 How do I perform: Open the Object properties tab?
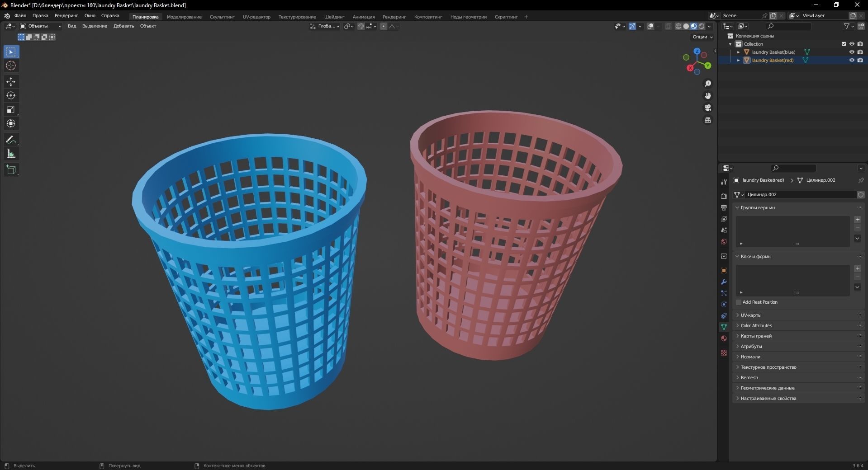724,271
